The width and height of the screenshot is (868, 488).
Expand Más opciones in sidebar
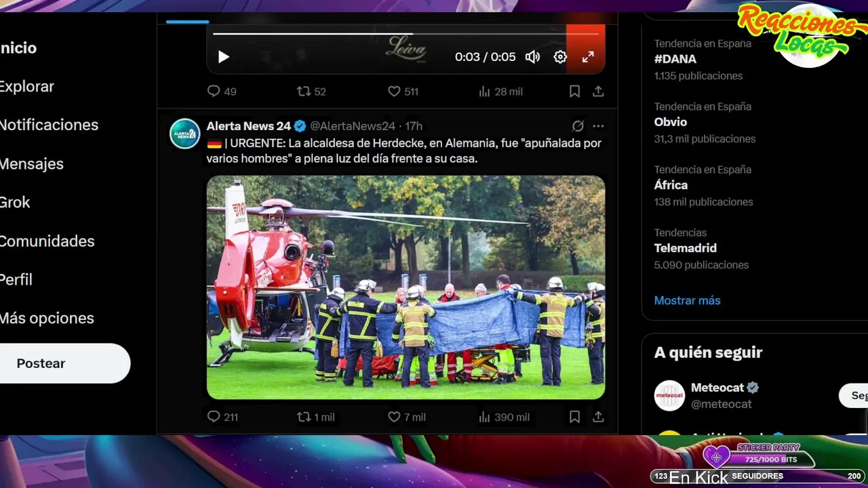(47, 319)
